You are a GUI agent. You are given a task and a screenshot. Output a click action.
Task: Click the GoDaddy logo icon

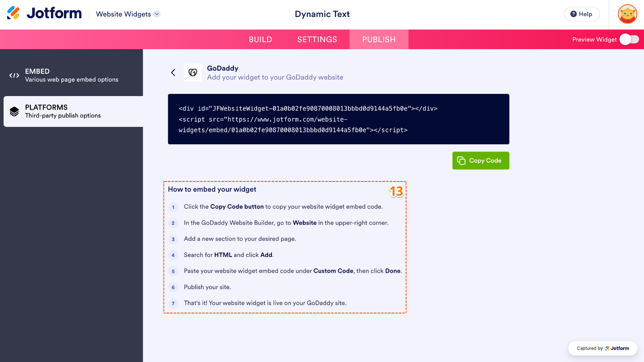coord(193,72)
